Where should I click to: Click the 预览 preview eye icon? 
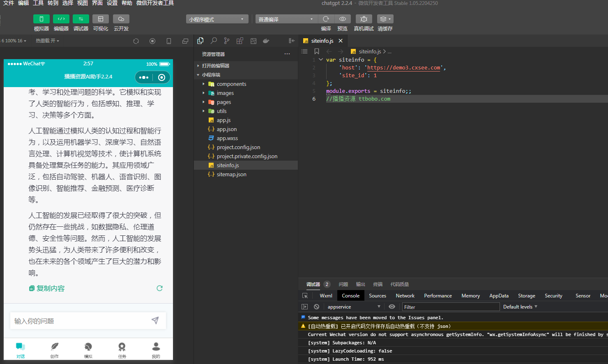[342, 19]
